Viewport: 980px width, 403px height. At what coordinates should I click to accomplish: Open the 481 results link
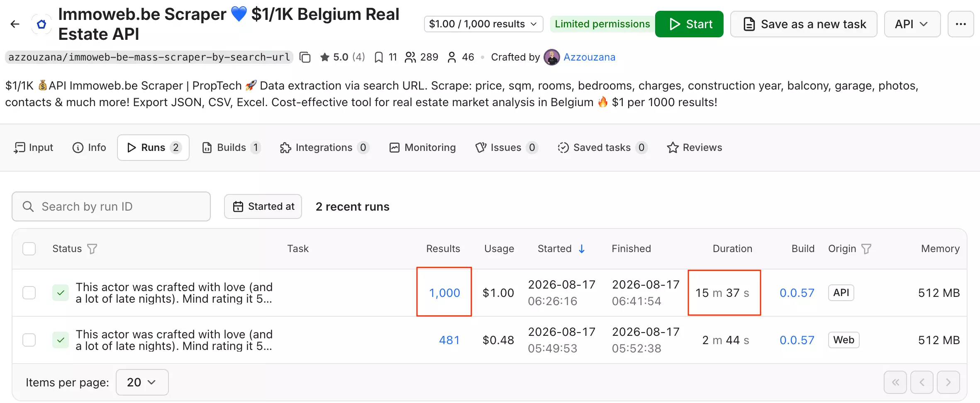pyautogui.click(x=449, y=340)
